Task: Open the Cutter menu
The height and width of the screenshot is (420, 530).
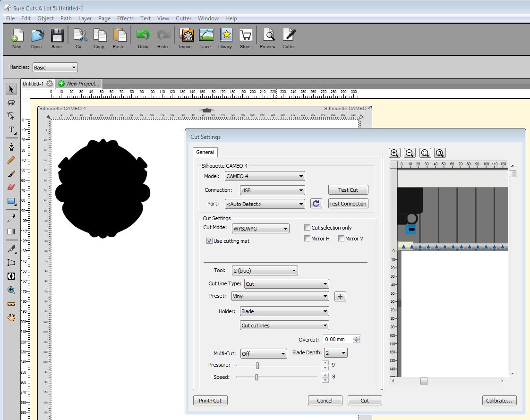Action: [184, 18]
